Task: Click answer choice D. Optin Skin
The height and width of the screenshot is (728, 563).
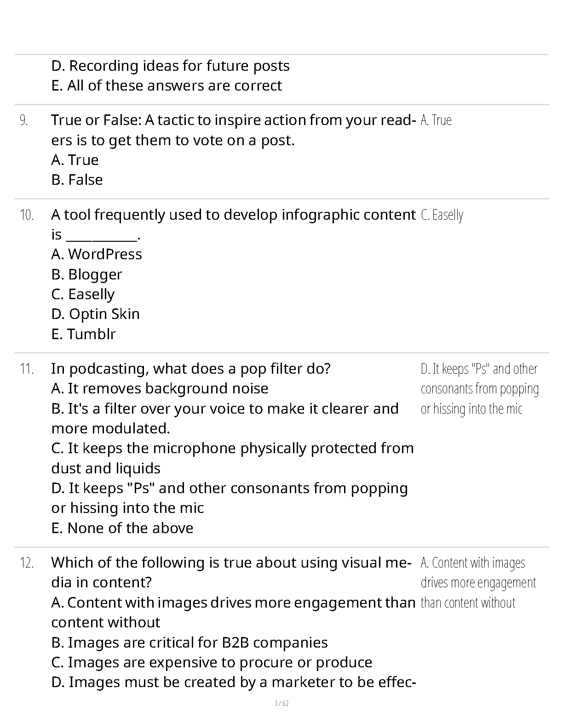Action: pyautogui.click(x=96, y=314)
